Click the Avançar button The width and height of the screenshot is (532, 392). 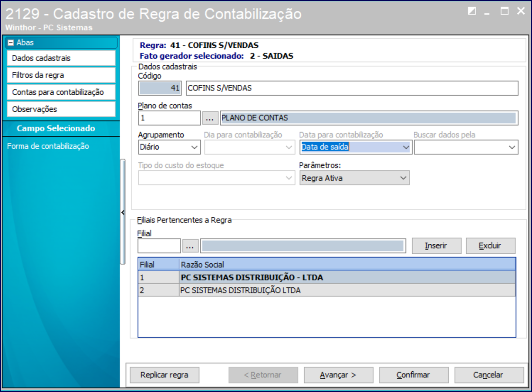(338, 375)
